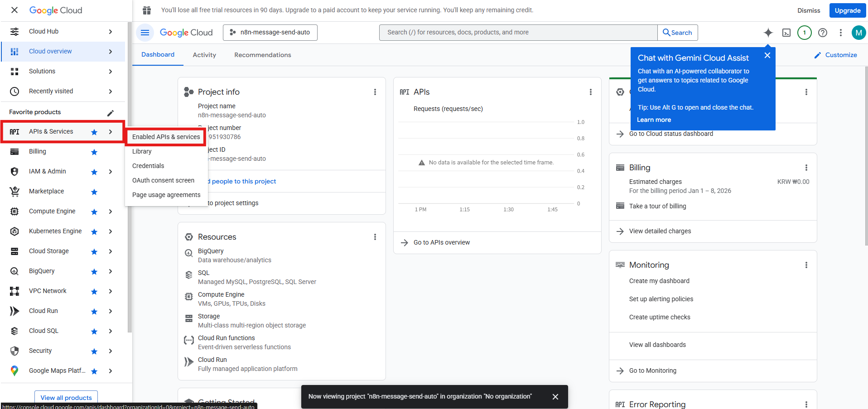Open Gemini Cloud Assist sparkle icon
868x409 pixels.
coord(768,33)
